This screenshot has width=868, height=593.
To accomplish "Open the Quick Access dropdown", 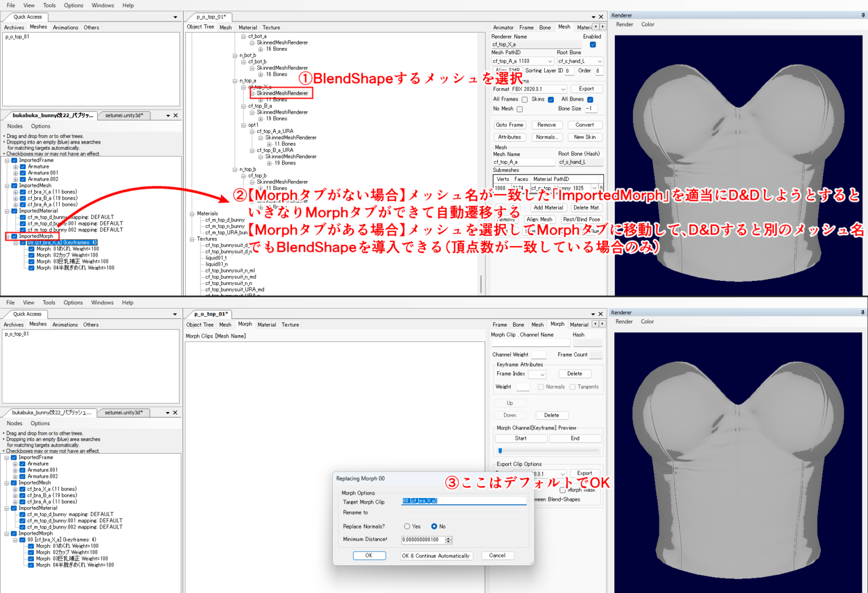I will [x=175, y=16].
